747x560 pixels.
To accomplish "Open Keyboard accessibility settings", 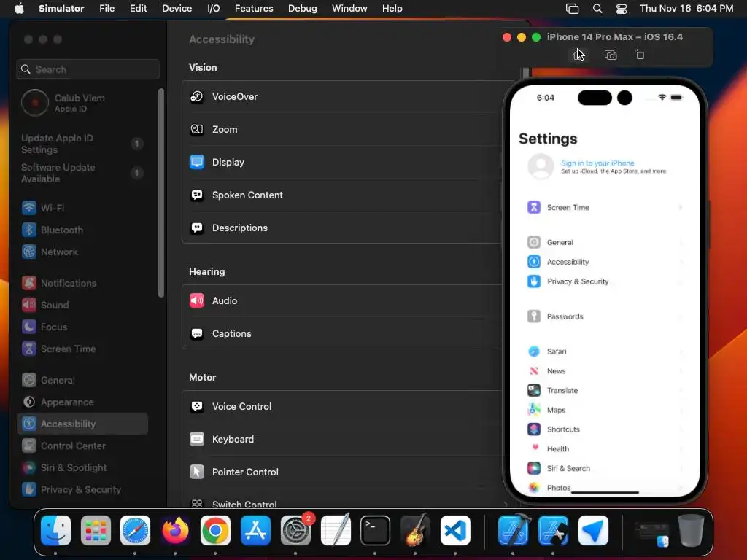I will pyautogui.click(x=341, y=440).
